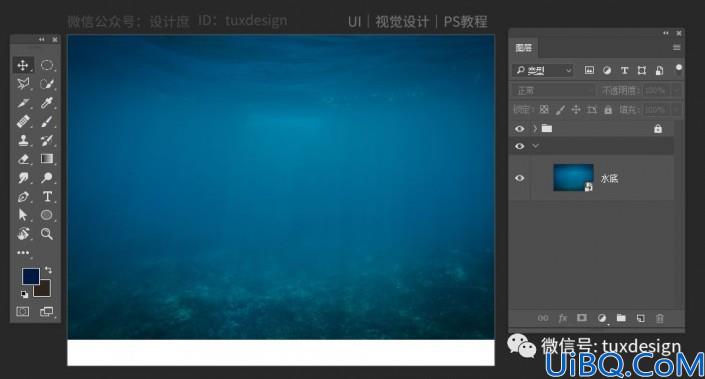Toggle the layer filter on/off switch
The width and height of the screenshot is (705, 379).
(x=678, y=68)
